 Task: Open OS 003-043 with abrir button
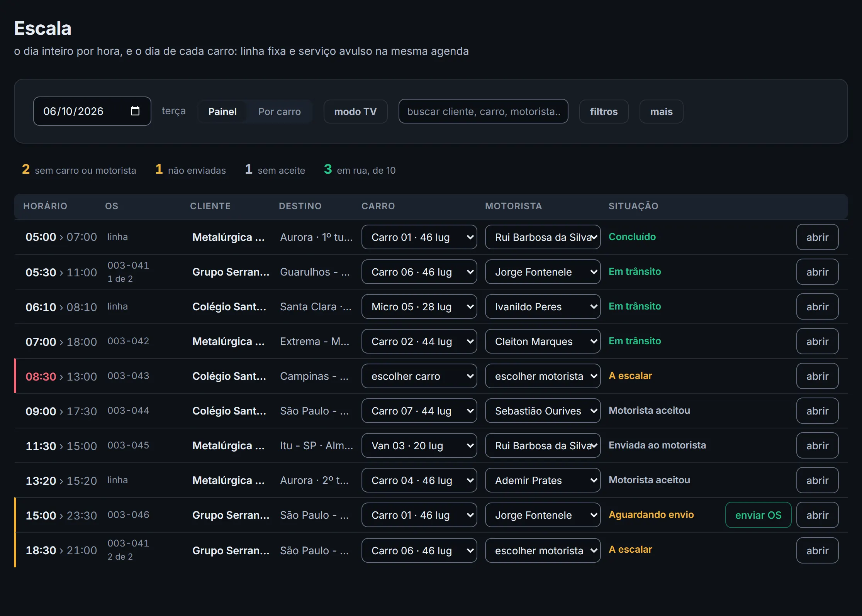(x=817, y=376)
